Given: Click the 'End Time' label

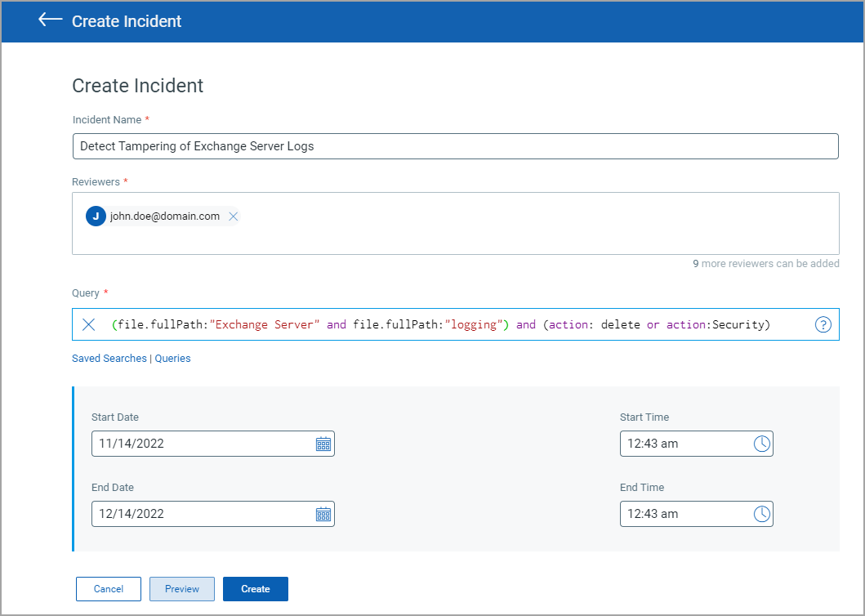Looking at the screenshot, I should 642,488.
